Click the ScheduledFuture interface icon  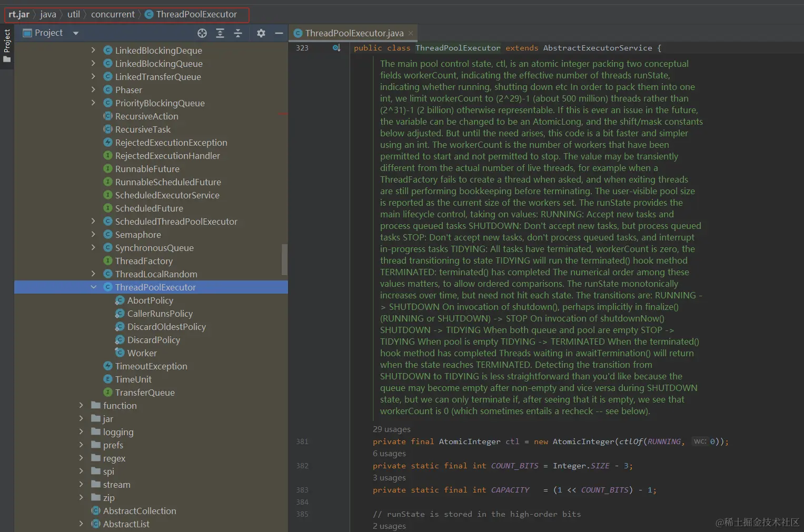[108, 208]
